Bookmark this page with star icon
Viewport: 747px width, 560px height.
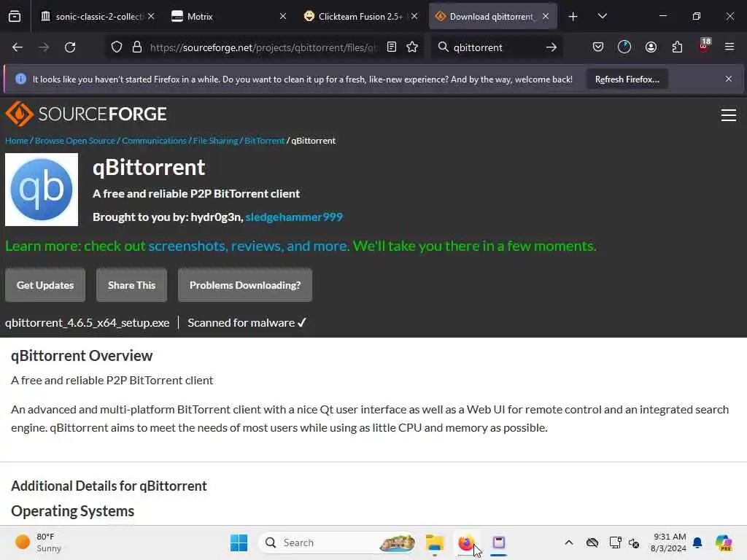click(412, 47)
